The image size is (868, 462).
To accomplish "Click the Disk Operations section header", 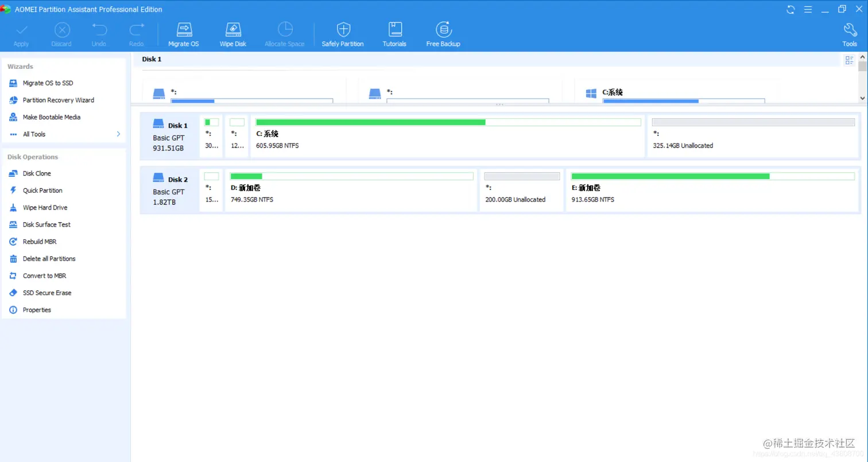I will pos(33,157).
